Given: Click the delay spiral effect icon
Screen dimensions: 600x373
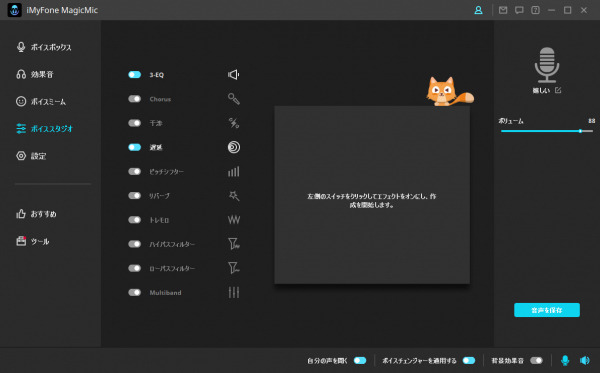Looking at the screenshot, I should pos(233,147).
